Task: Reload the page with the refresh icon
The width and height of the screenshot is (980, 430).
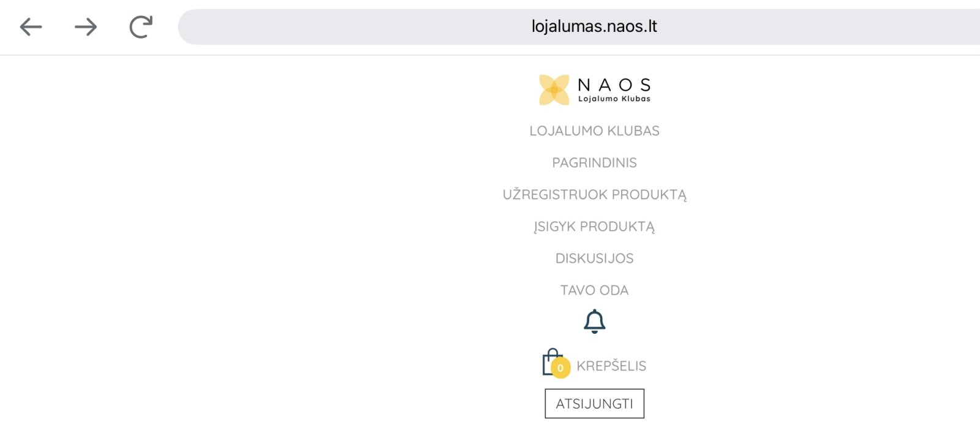Action: tap(141, 27)
